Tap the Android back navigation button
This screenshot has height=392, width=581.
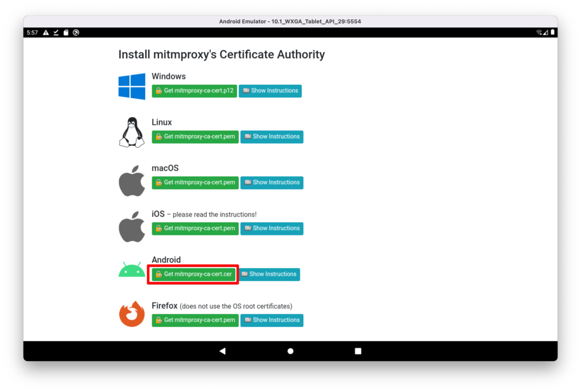coord(222,351)
